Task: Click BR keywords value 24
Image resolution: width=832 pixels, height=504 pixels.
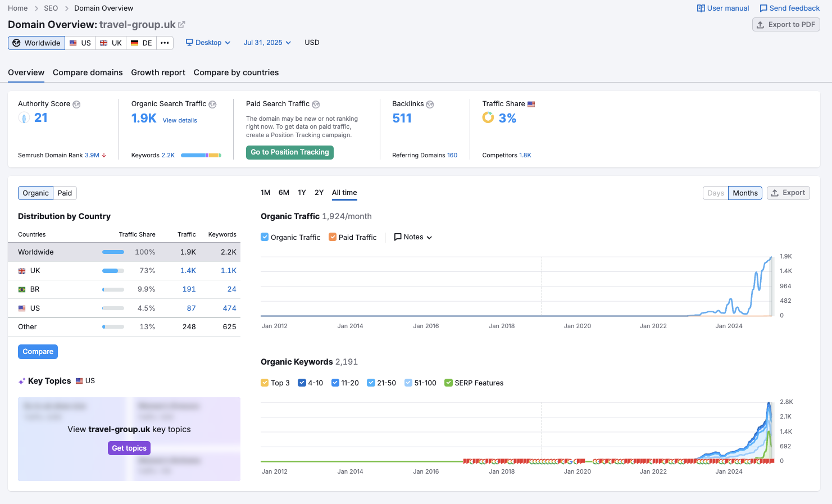Action: (x=231, y=289)
